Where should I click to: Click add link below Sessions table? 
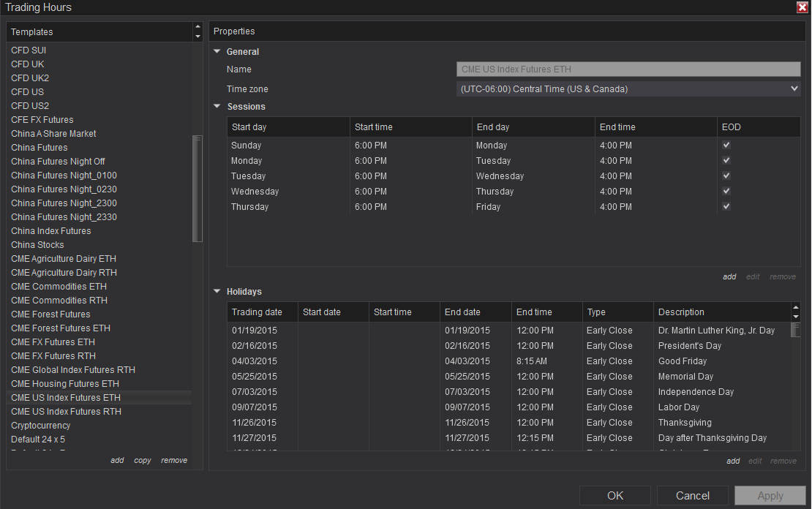pyautogui.click(x=729, y=277)
